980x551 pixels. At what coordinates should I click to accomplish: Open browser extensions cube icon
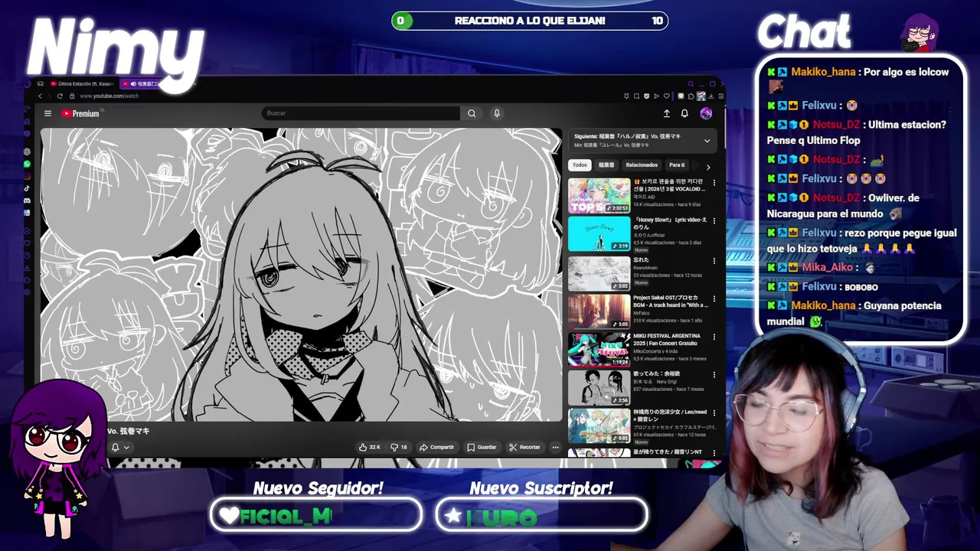[691, 96]
